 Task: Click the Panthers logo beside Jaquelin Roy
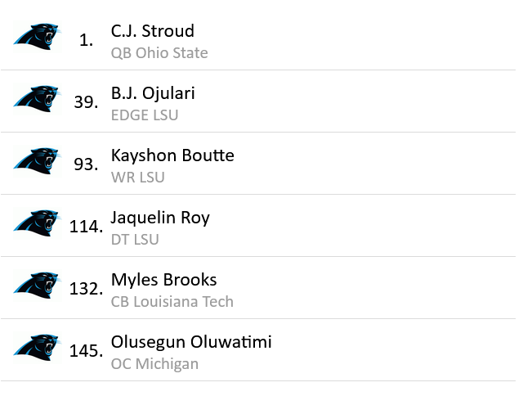click(37, 223)
